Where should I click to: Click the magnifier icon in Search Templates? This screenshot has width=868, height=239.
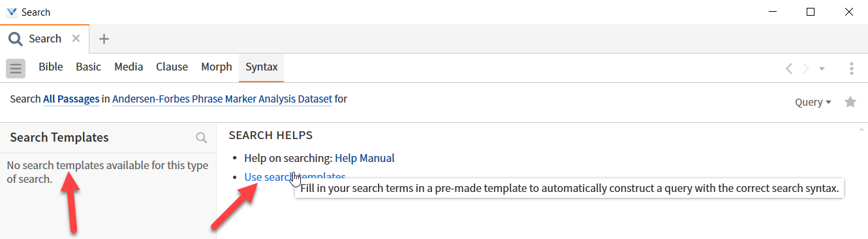coord(202,138)
